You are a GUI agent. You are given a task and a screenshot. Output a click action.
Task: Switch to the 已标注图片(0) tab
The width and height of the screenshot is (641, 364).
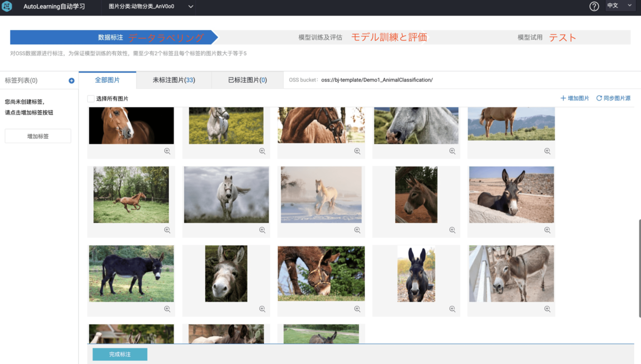click(x=247, y=80)
